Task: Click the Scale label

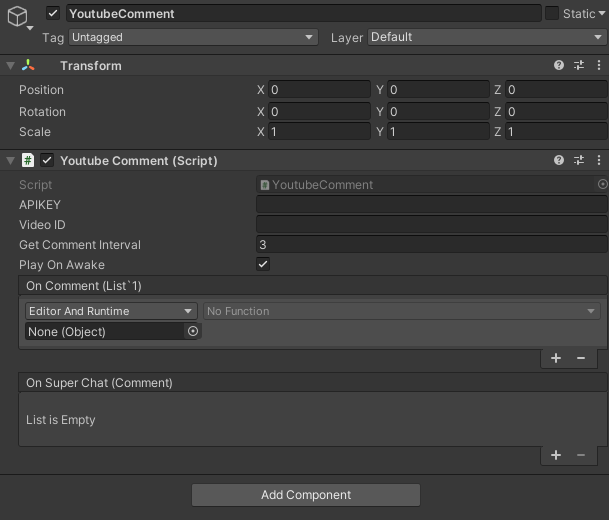Action: [x=35, y=132]
